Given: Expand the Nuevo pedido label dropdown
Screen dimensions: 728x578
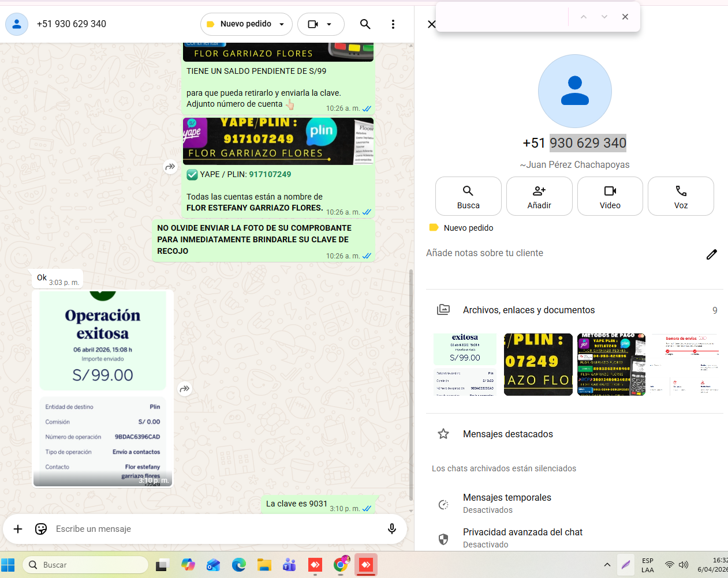Looking at the screenshot, I should [x=282, y=24].
